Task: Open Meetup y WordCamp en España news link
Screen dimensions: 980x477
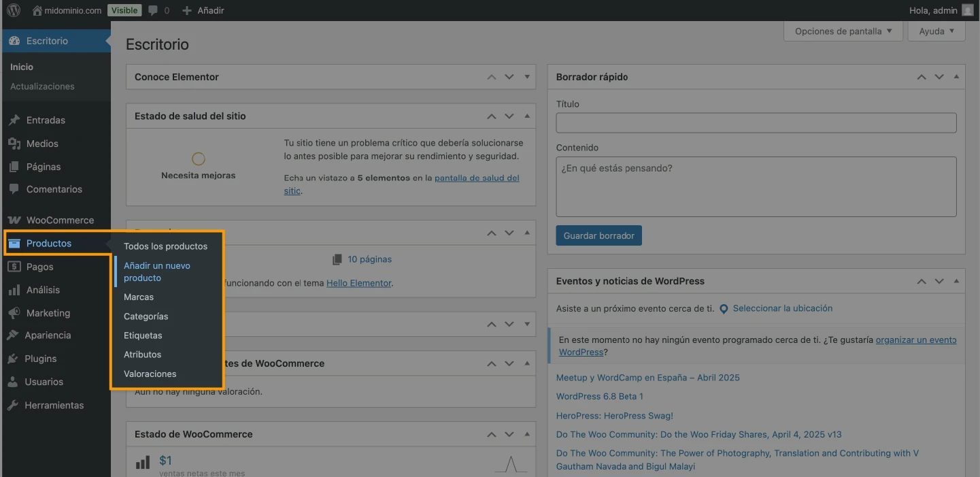Action: pyautogui.click(x=648, y=378)
